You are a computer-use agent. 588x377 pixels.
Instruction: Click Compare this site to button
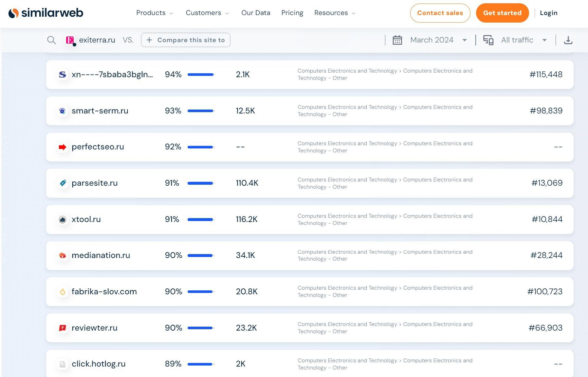(186, 40)
